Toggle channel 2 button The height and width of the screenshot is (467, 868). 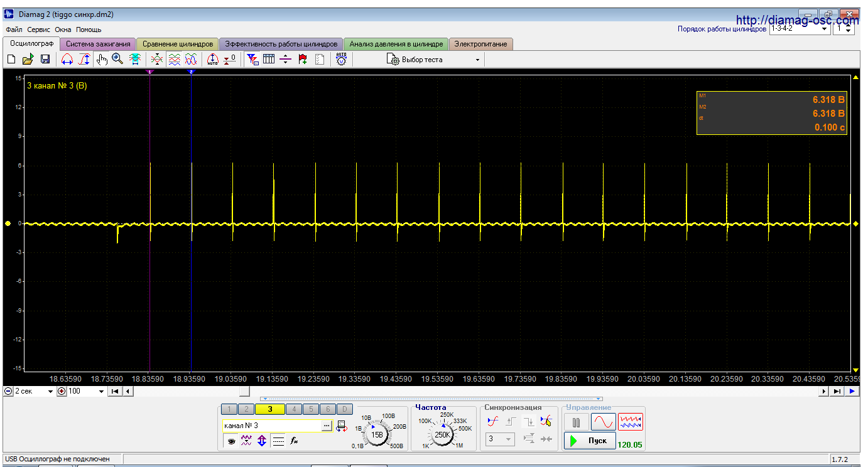[246, 409]
